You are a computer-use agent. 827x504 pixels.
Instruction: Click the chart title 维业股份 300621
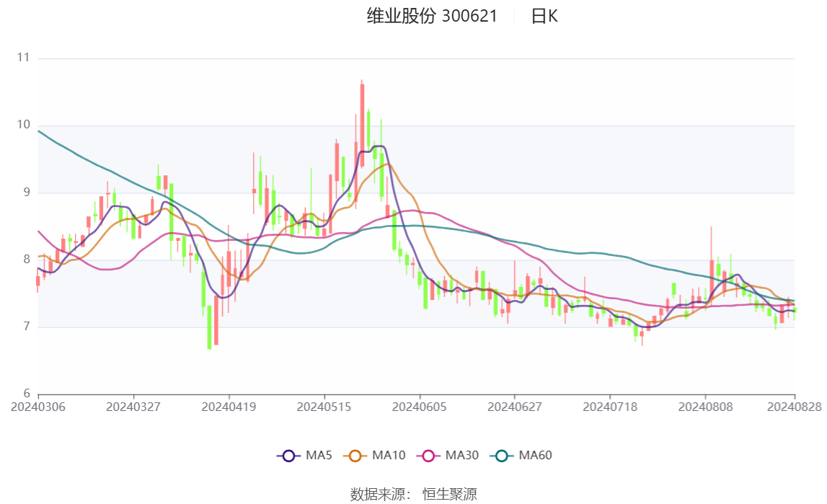click(432, 17)
